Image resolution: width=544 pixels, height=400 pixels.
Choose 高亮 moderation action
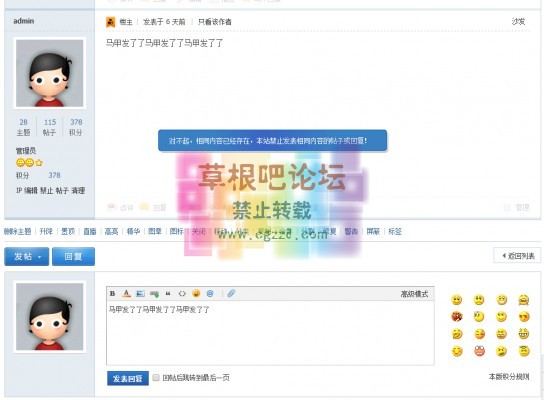pyautogui.click(x=111, y=231)
